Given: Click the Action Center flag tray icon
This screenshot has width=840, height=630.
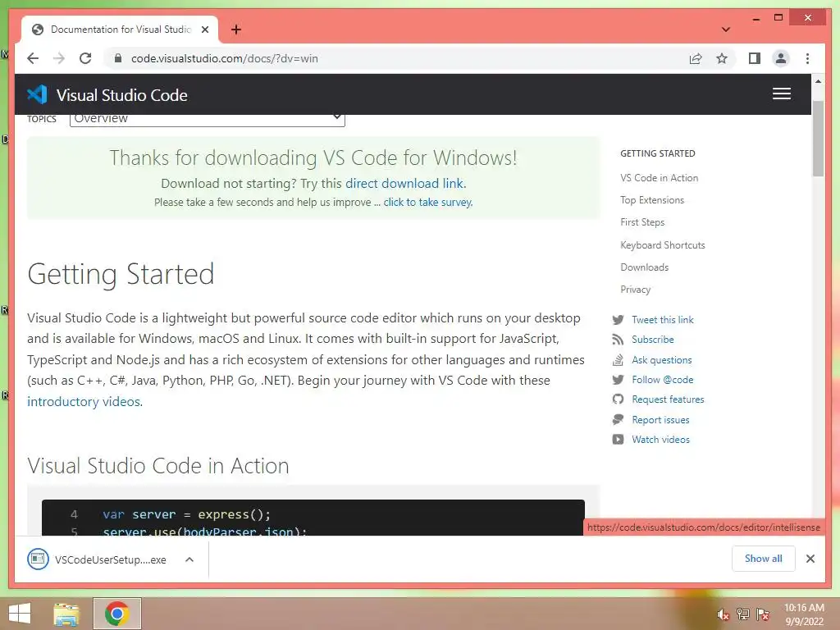Looking at the screenshot, I should [x=763, y=614].
